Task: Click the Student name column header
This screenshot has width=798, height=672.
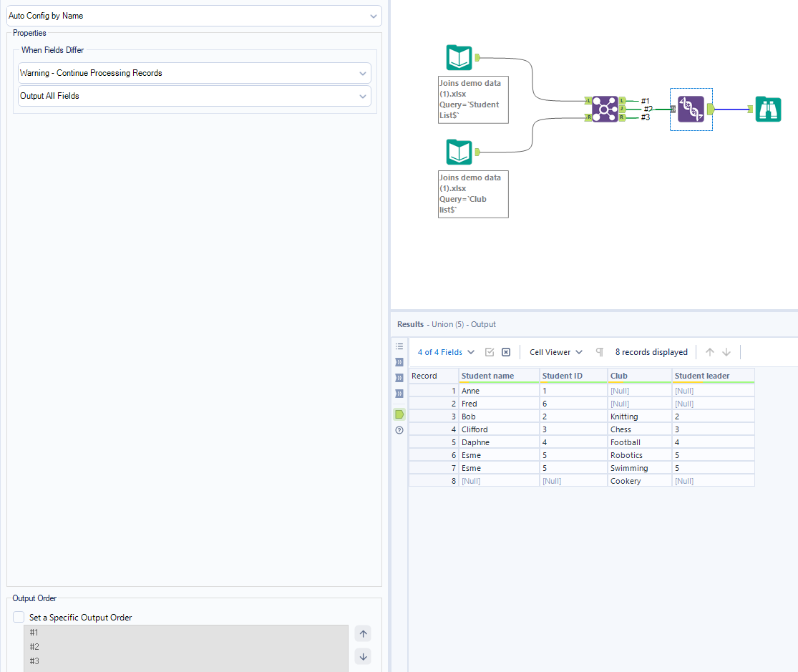Action: pyautogui.click(x=497, y=376)
